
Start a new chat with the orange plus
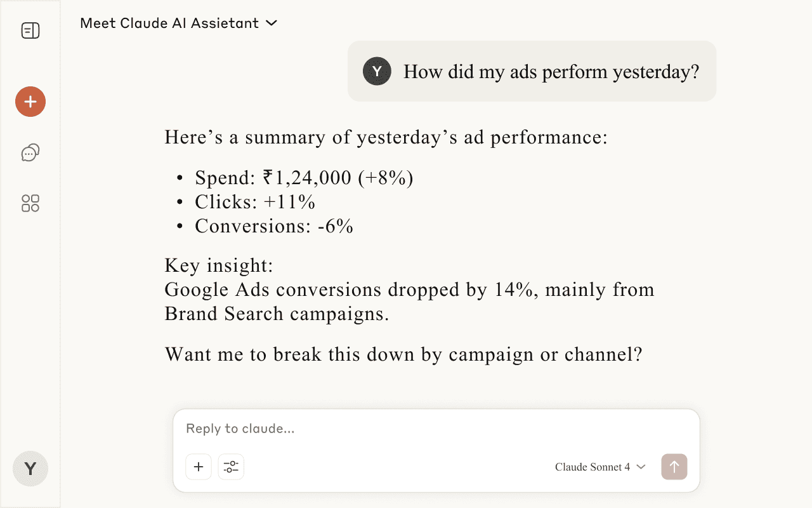click(30, 102)
